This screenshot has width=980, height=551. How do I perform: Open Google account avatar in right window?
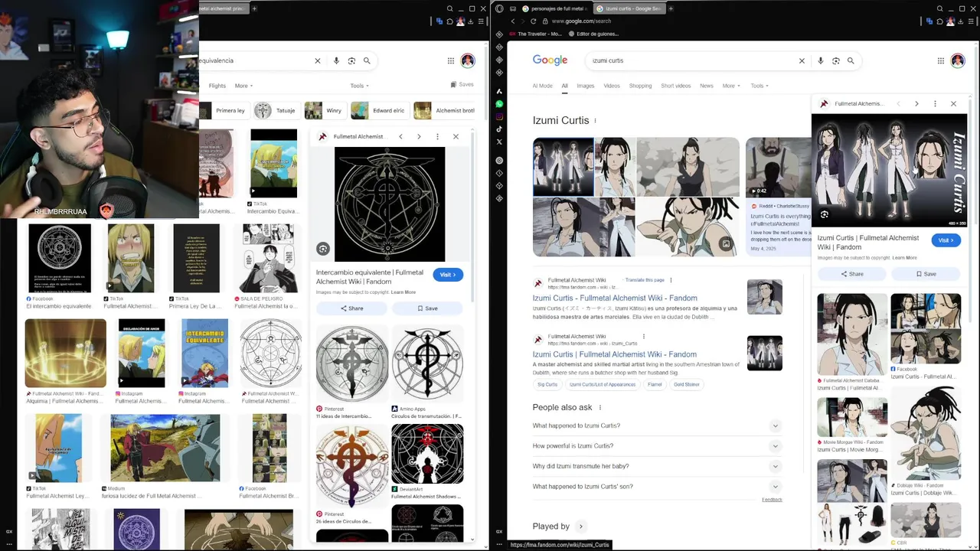point(958,60)
